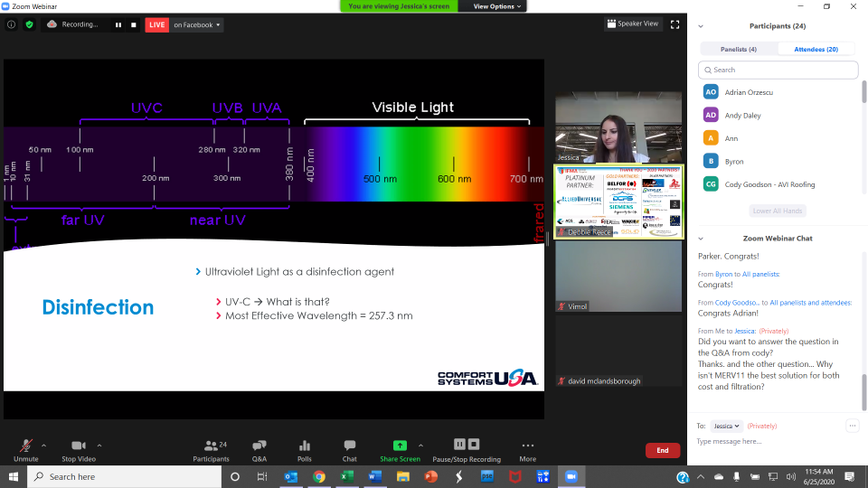Open File Explorer from taskbar

[x=403, y=476]
